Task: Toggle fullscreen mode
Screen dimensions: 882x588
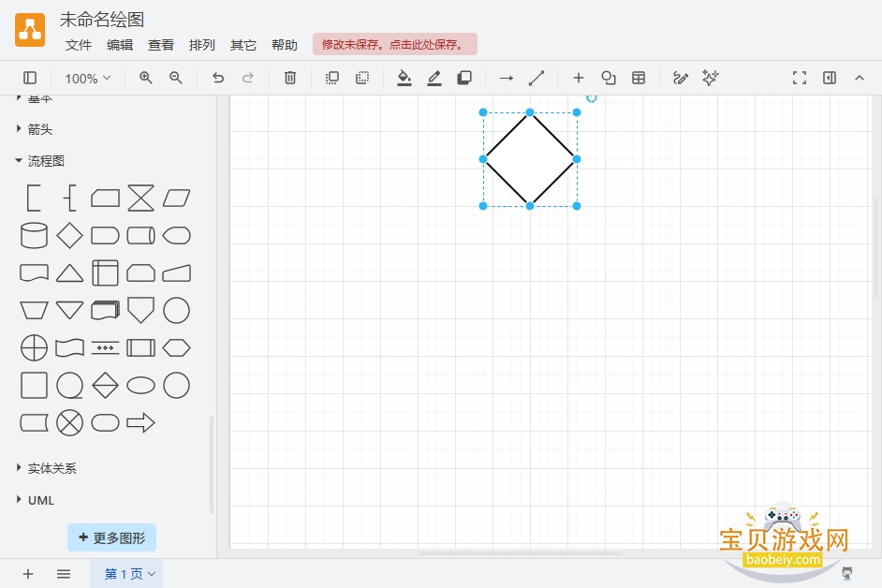Action: pyautogui.click(x=800, y=78)
